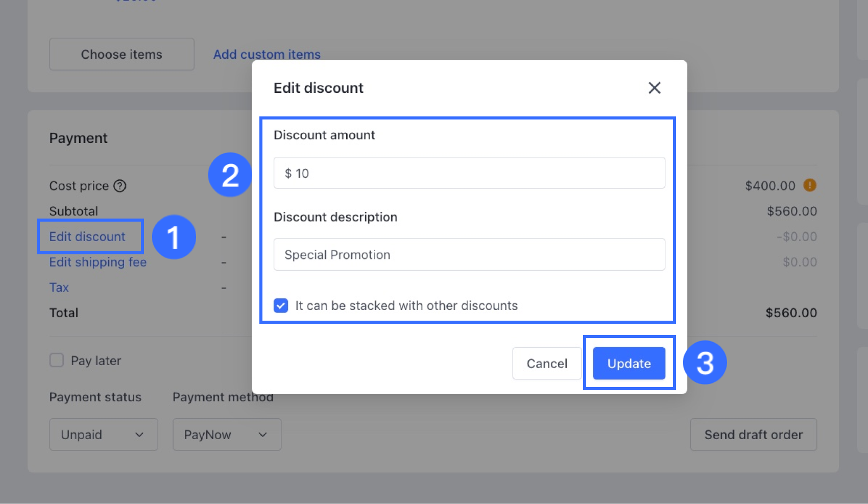The image size is (868, 504).
Task: Open the PayNow payment method dropdown
Action: (x=227, y=435)
